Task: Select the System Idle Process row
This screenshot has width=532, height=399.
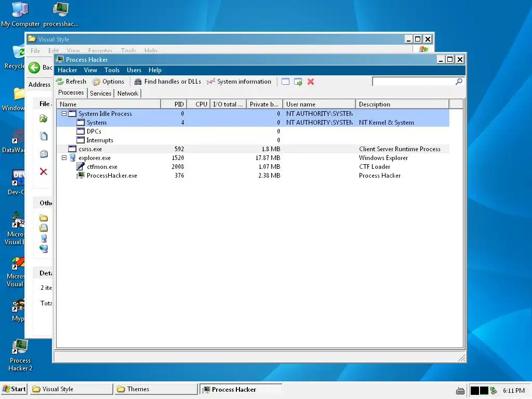Action: point(253,114)
